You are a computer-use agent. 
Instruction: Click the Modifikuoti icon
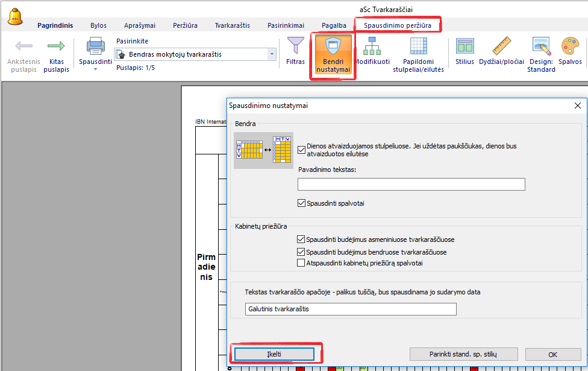(372, 46)
